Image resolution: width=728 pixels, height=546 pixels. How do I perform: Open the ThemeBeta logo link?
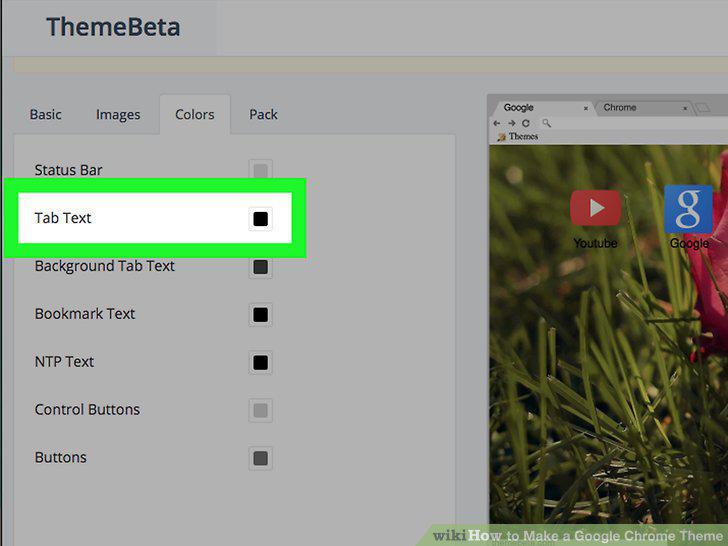[113, 27]
